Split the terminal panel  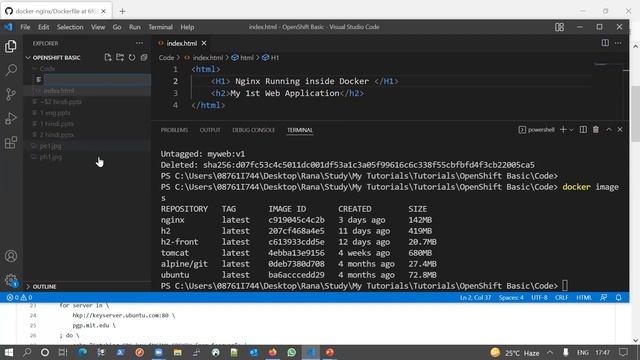tap(583, 130)
